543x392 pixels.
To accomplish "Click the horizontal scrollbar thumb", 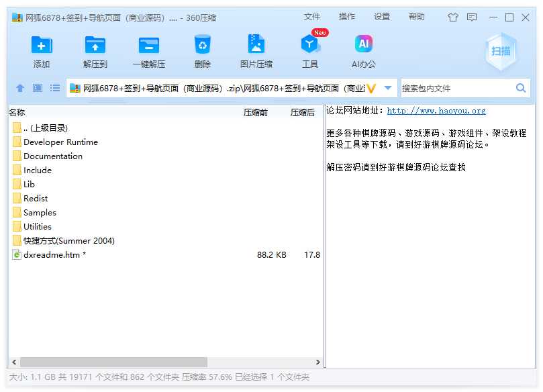I will (113, 362).
